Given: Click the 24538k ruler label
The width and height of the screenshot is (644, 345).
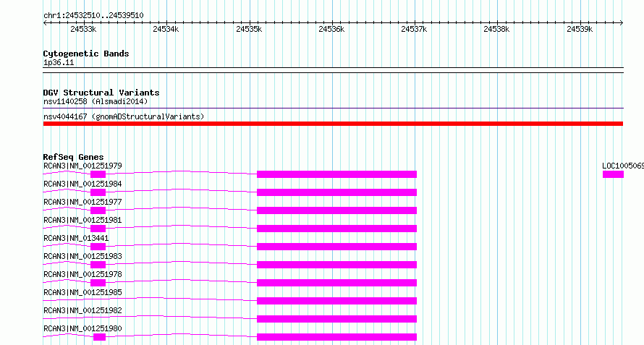Looking at the screenshot, I should 496,29.
